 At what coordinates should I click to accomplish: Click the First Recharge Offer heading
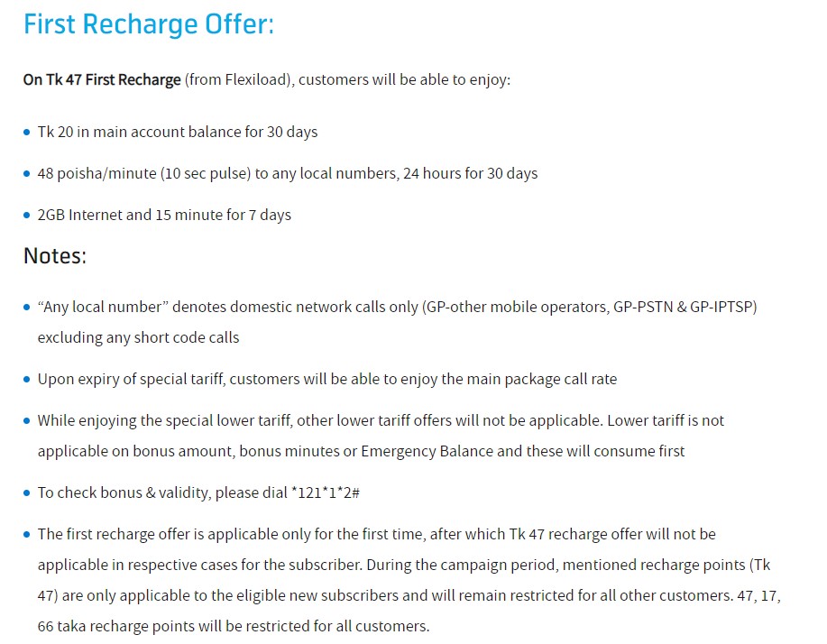point(149,24)
